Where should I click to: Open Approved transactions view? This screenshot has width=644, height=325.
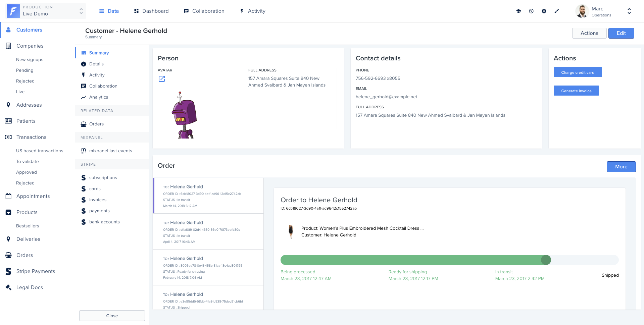[x=27, y=172]
